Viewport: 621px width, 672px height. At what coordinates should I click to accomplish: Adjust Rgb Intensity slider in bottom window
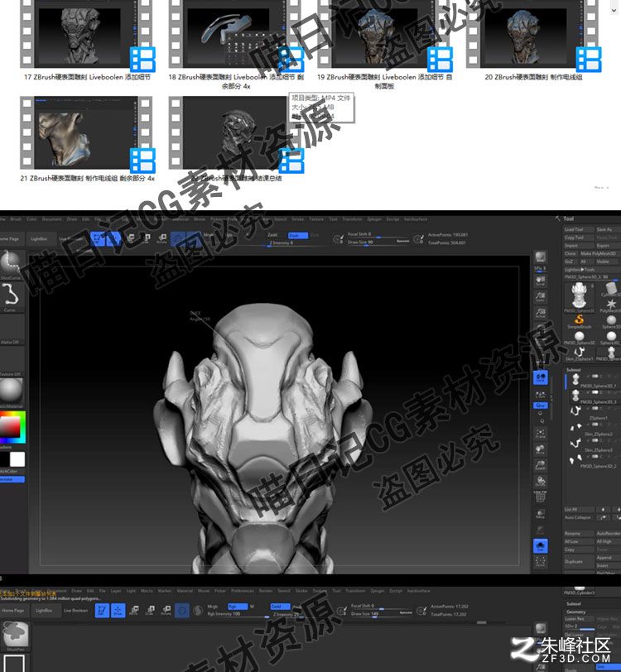pyautogui.click(x=238, y=614)
